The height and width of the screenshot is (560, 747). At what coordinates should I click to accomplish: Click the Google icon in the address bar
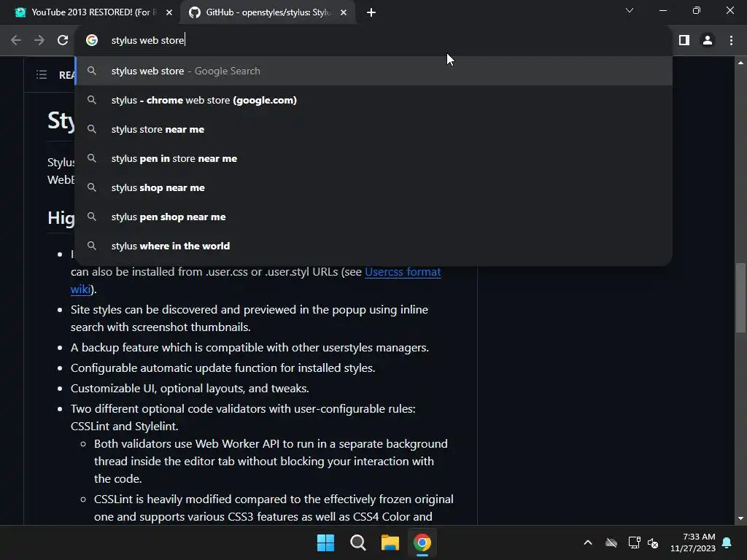pyautogui.click(x=92, y=41)
